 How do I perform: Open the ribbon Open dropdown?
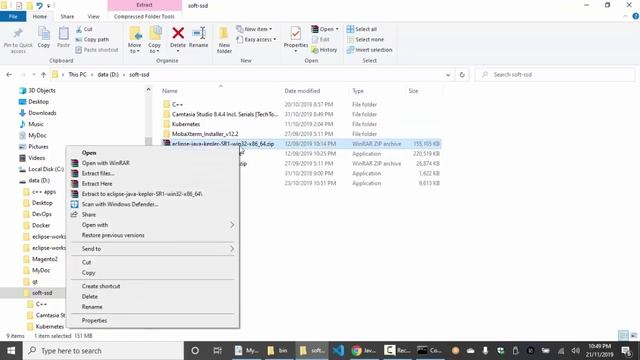click(x=325, y=29)
